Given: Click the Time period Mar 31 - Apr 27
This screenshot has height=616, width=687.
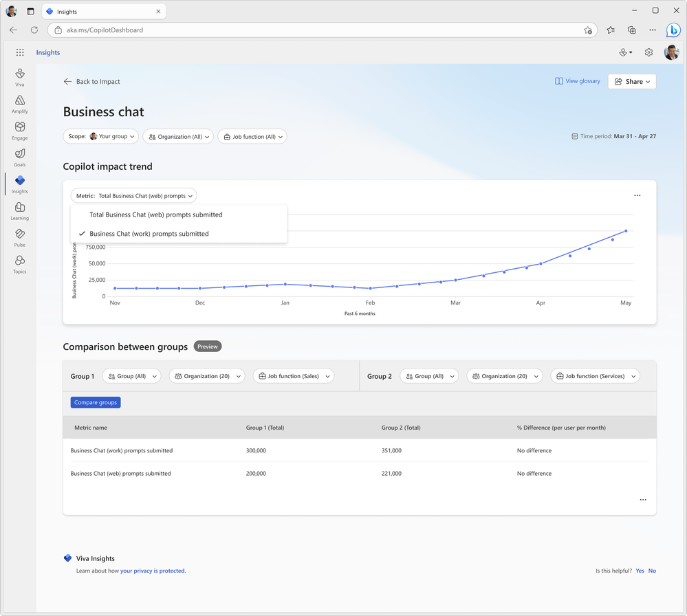Looking at the screenshot, I should pyautogui.click(x=614, y=136).
